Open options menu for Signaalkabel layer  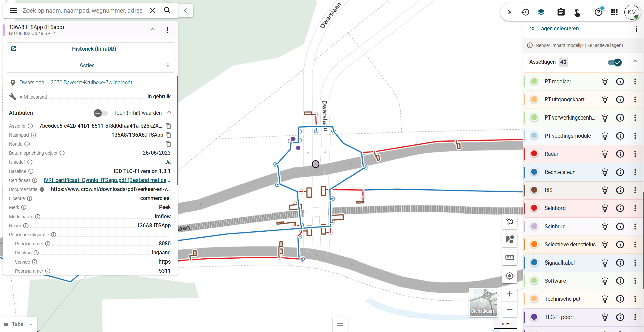pos(635,263)
